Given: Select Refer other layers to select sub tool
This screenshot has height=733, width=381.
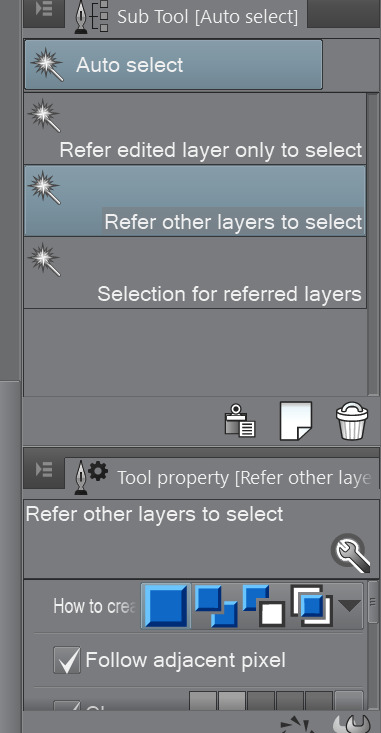Looking at the screenshot, I should (x=195, y=201).
